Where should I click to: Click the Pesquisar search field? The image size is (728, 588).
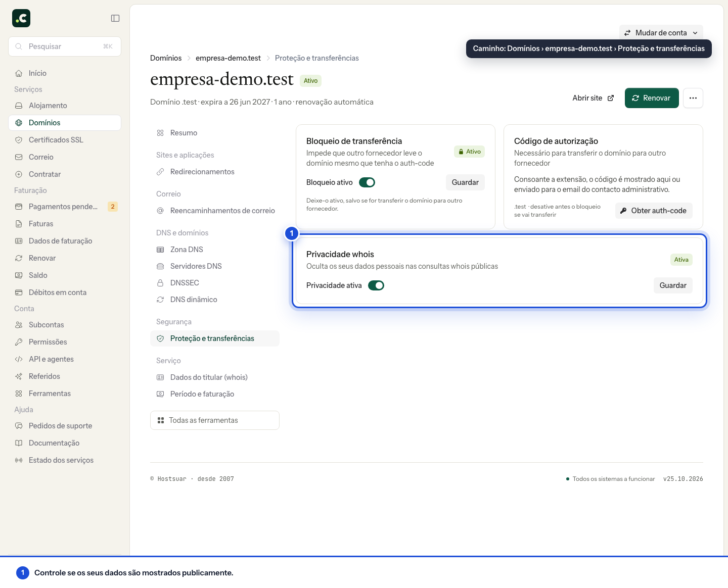(65, 46)
